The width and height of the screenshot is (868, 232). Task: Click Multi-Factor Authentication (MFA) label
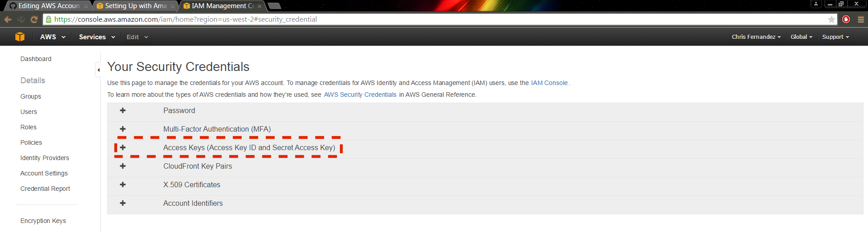tap(217, 129)
